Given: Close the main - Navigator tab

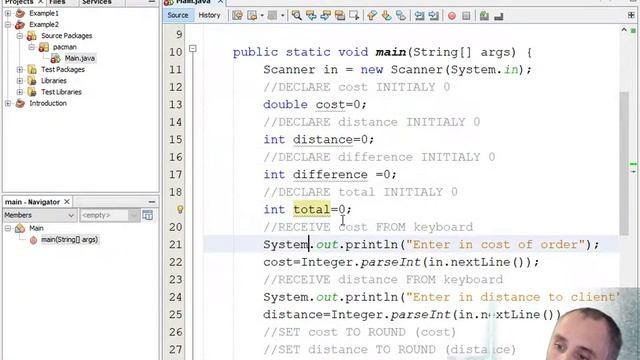Looking at the screenshot, I should 67,202.
